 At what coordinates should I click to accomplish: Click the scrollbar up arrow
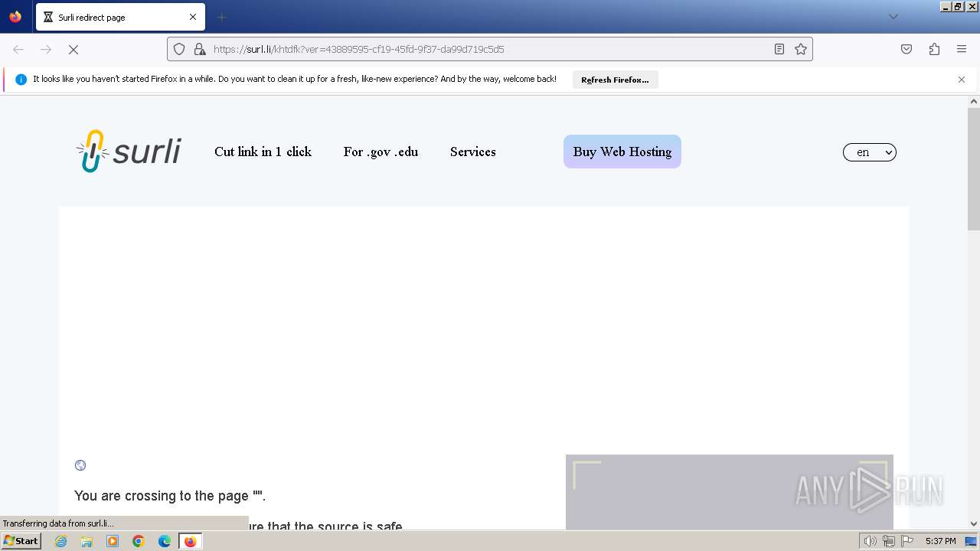[x=974, y=101]
